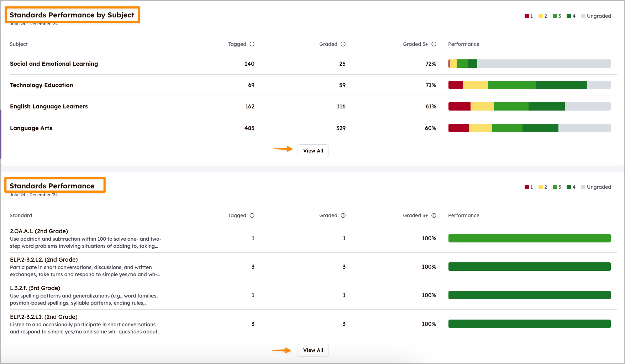Click View All below the standards list
Image resolution: width=625 pixels, height=364 pixels.
tap(313, 350)
